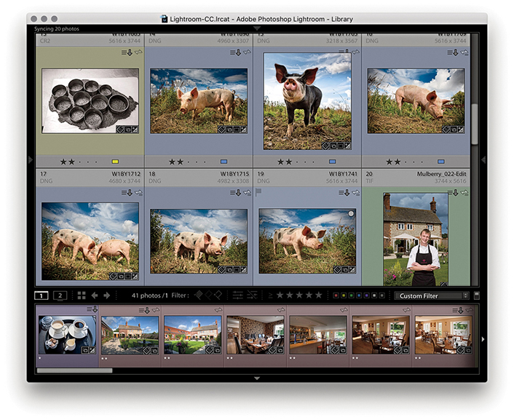Image resolution: width=514 pixels, height=420 pixels.
Task: Toggle the flag on photo 19 W1BY1741
Action: pos(258,193)
